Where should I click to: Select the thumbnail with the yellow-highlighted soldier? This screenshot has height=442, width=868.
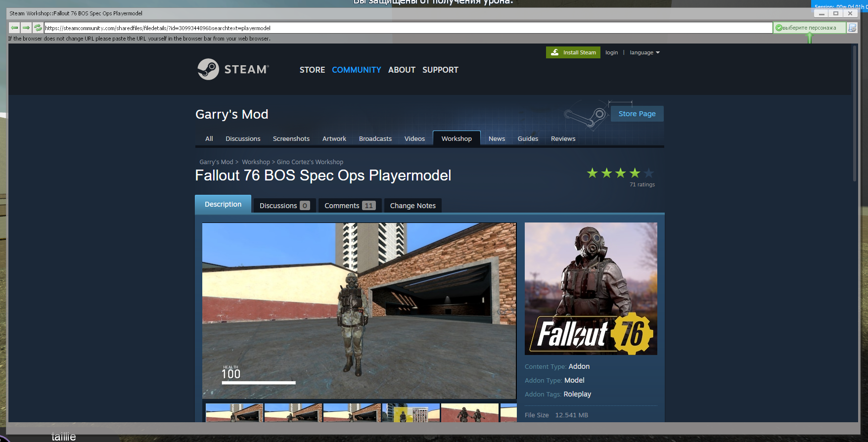tap(411, 413)
